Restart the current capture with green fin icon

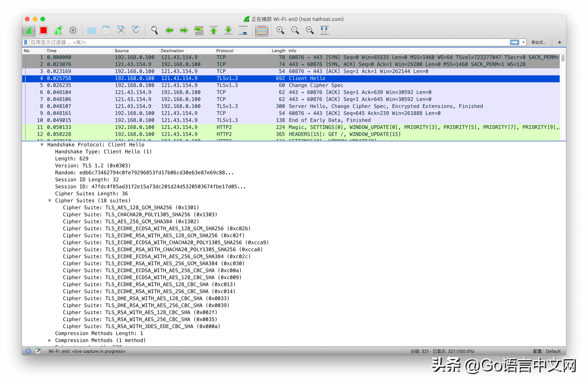(58, 30)
